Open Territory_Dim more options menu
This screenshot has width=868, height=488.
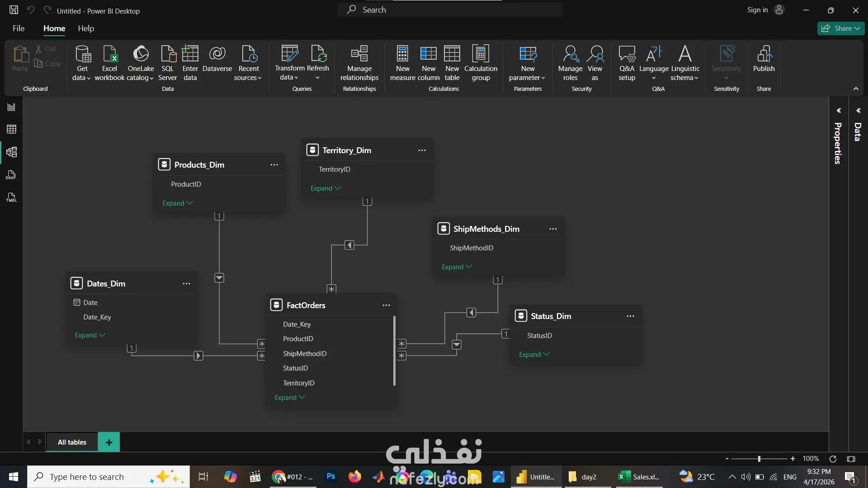[422, 150]
